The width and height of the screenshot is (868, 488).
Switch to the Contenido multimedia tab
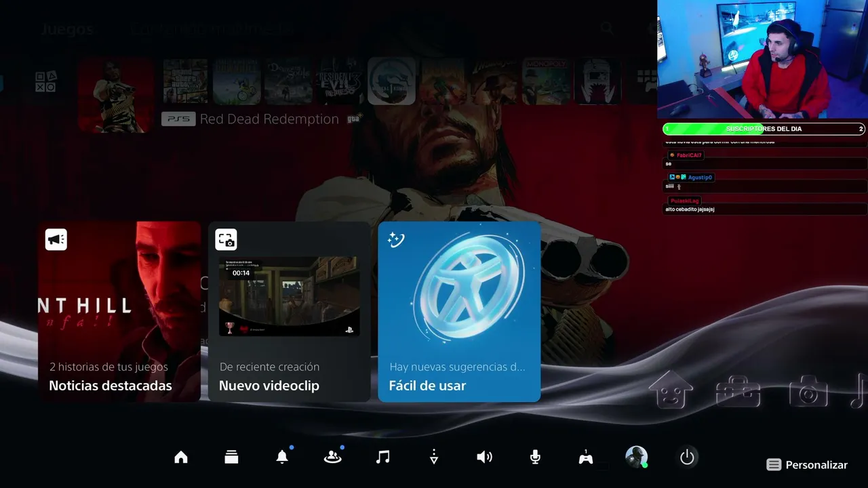click(x=212, y=29)
